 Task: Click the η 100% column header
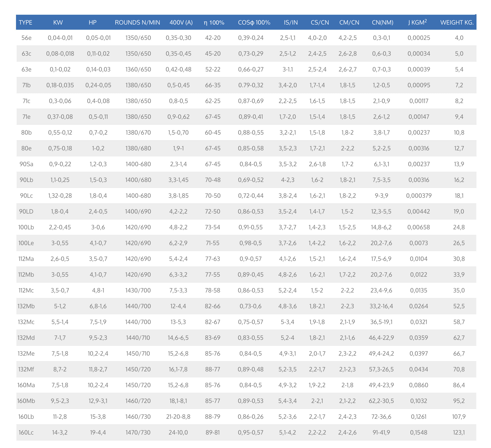[214, 22]
